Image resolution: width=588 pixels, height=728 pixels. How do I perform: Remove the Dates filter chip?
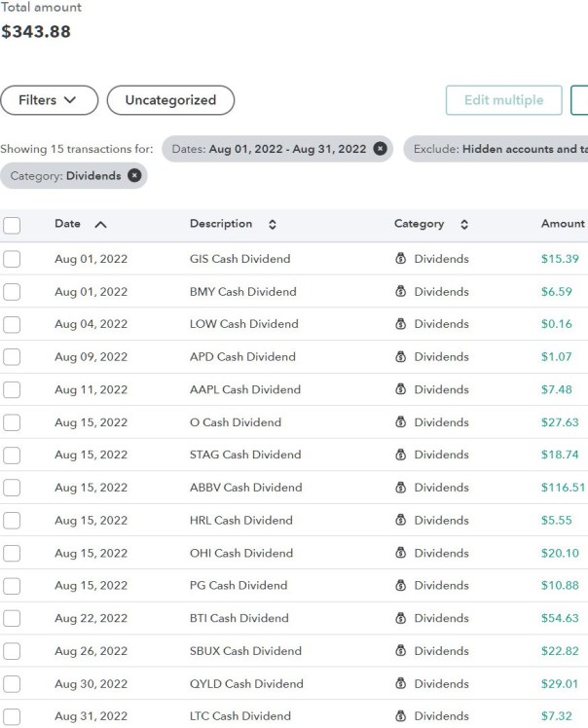[380, 149]
